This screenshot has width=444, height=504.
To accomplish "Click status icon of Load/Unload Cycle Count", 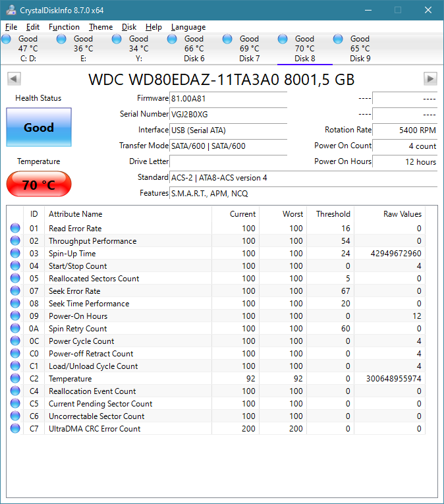I will click(x=15, y=366).
